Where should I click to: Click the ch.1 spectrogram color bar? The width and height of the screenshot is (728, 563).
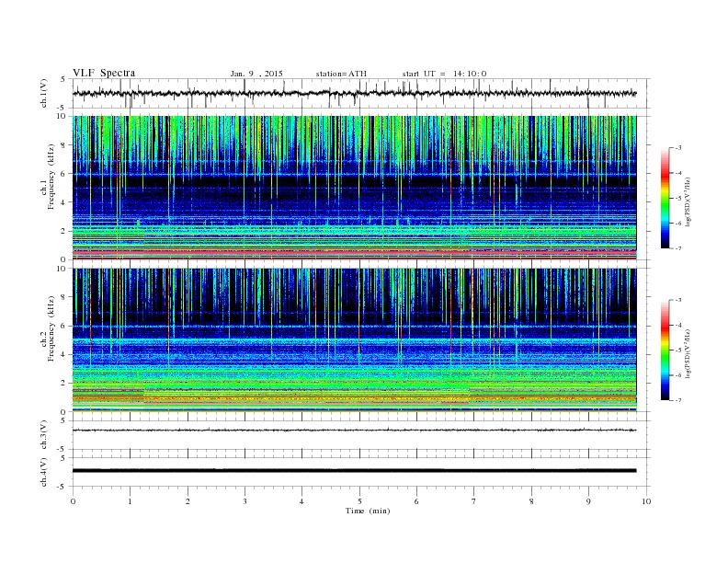click(x=665, y=198)
